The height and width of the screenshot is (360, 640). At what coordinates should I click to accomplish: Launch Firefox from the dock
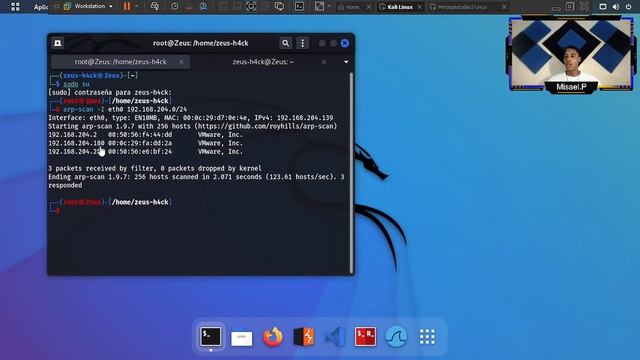pyautogui.click(x=273, y=337)
